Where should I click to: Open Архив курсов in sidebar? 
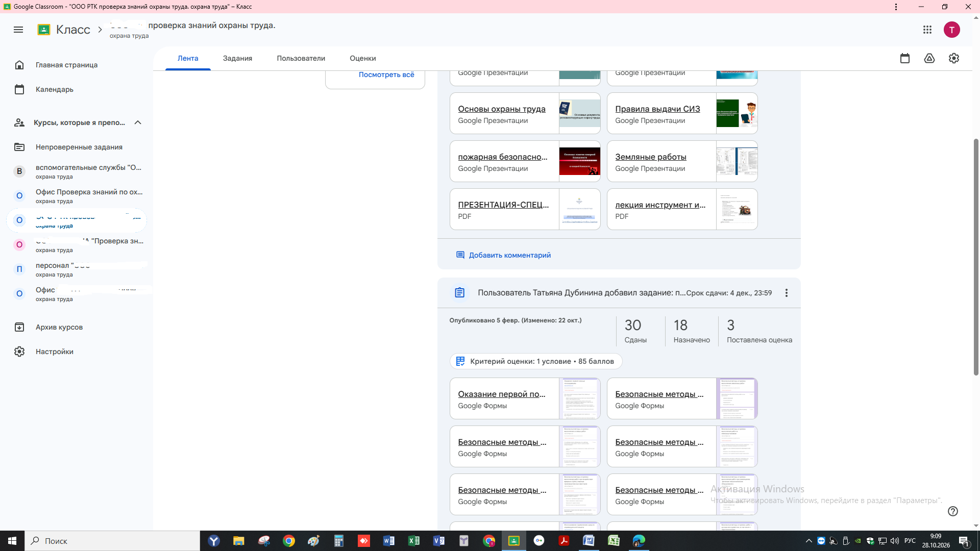pos(77,327)
